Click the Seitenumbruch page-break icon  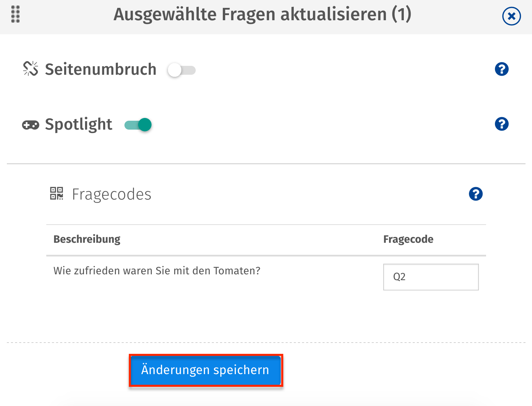31,69
